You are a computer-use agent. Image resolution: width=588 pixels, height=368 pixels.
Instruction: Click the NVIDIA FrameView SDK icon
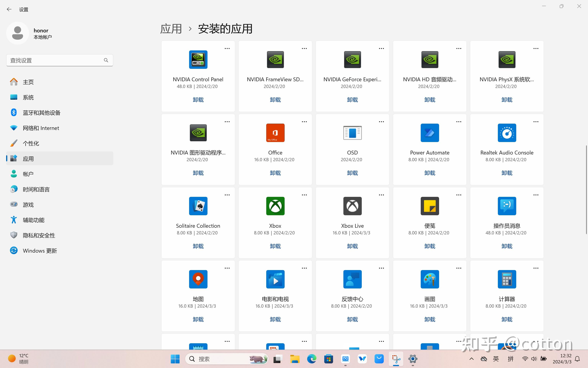click(275, 60)
